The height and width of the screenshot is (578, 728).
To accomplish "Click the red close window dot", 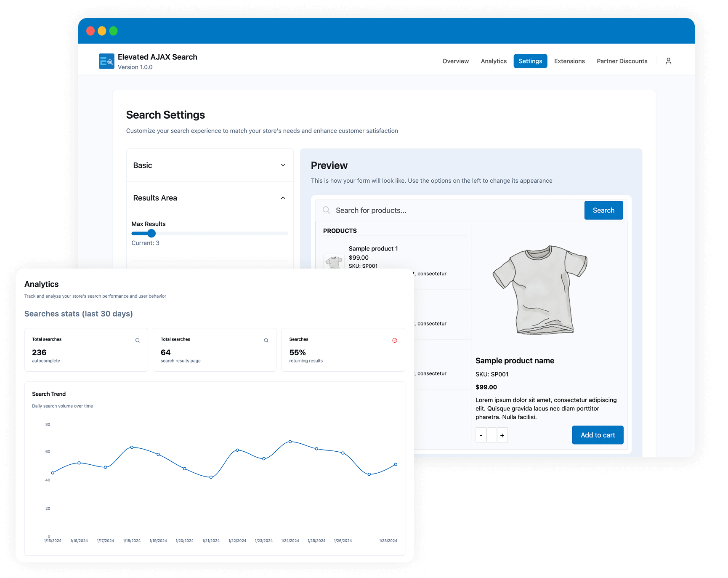I will tap(90, 31).
